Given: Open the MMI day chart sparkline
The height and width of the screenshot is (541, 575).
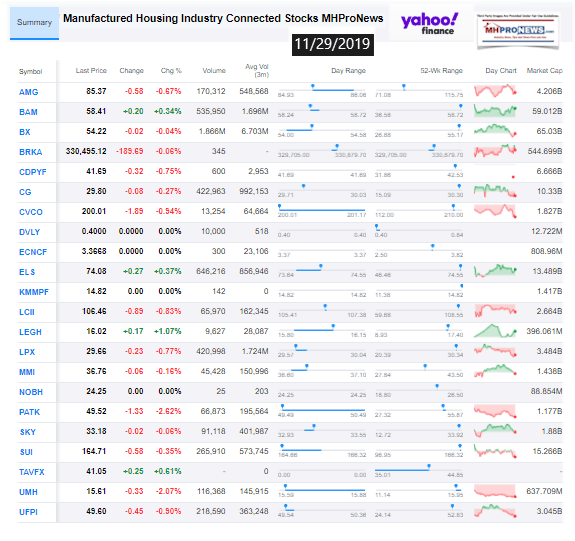Looking at the screenshot, I should point(495,371).
